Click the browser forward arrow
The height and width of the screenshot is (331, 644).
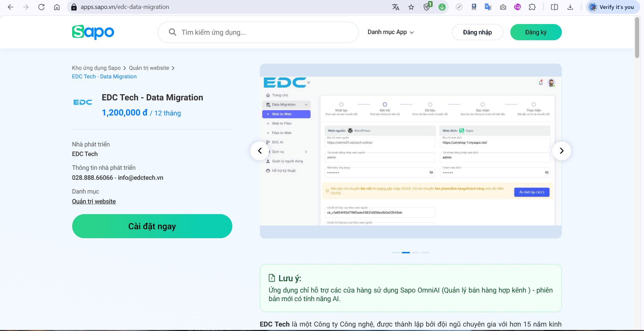26,7
